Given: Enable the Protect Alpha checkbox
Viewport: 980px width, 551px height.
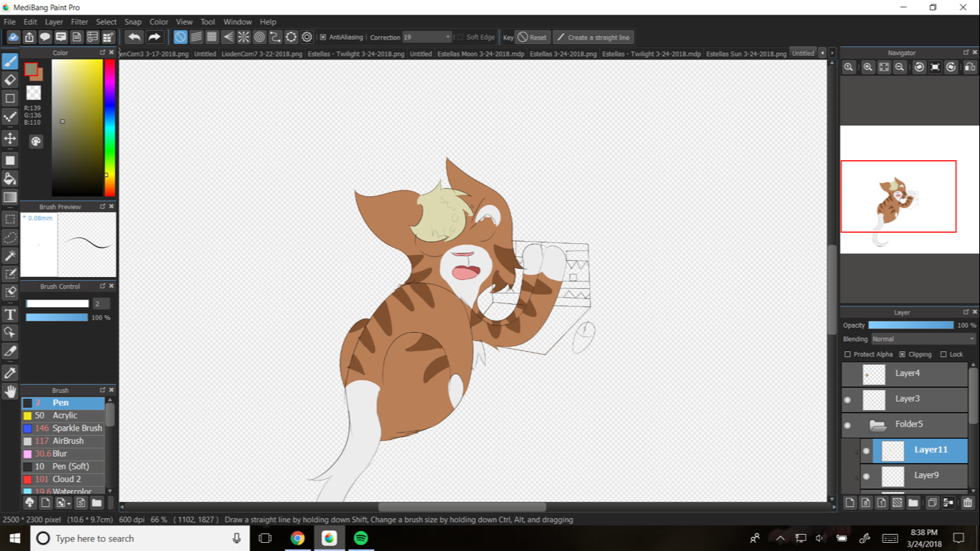Looking at the screenshot, I should [x=848, y=354].
